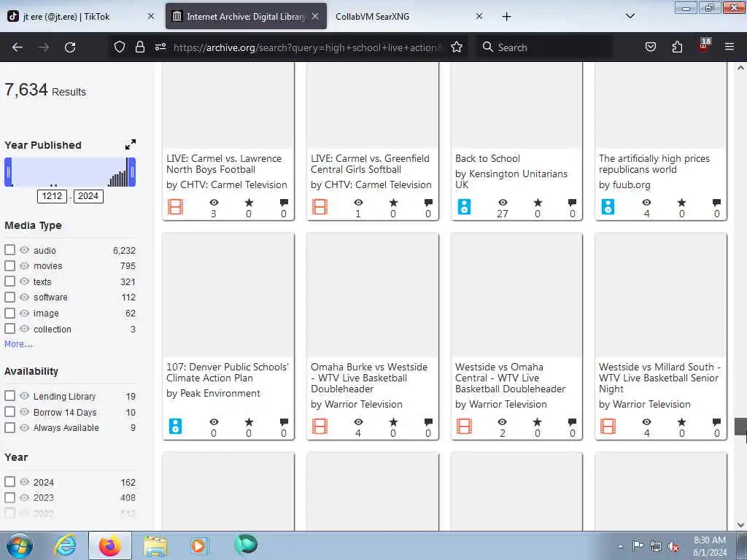Click the audio icon on artificially high prices card

608,207
